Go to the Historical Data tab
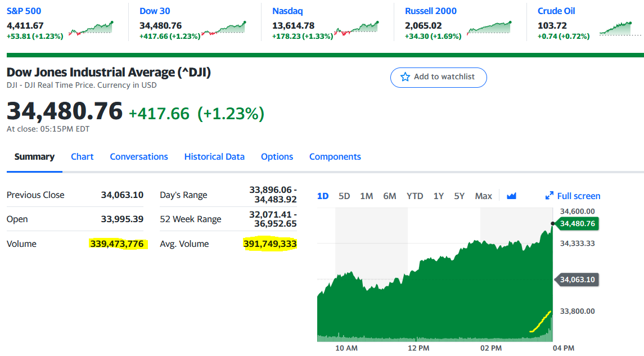The width and height of the screenshot is (644, 356). 214,157
